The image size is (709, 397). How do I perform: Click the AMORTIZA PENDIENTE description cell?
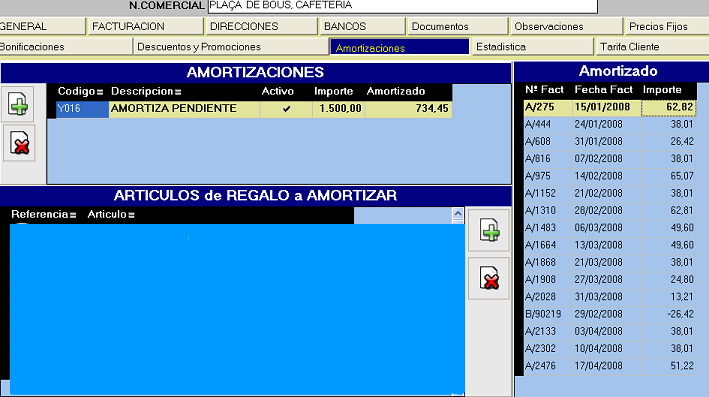[184, 109]
